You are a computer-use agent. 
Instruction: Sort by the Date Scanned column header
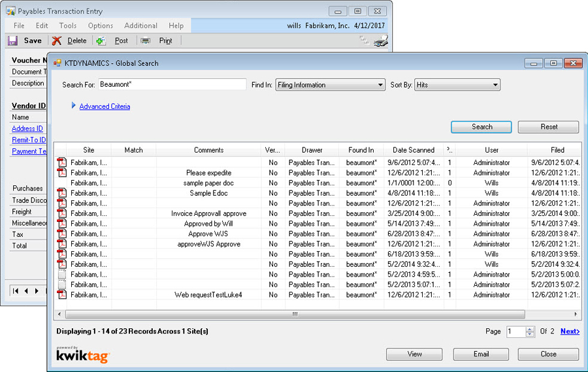click(414, 150)
